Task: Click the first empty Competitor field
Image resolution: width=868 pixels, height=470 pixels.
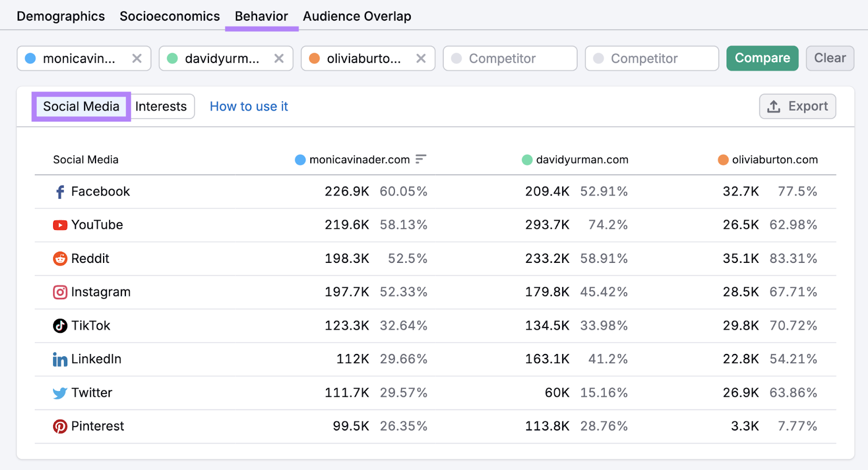Action: [x=510, y=59]
